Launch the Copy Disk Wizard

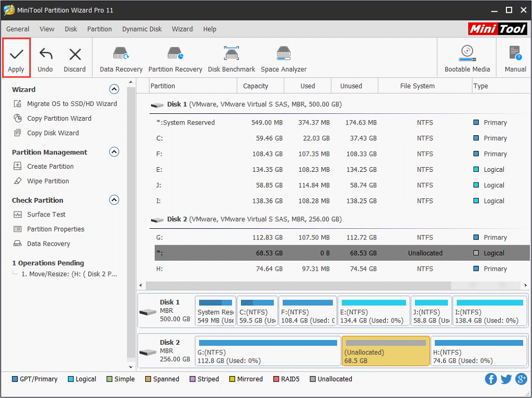click(46, 133)
